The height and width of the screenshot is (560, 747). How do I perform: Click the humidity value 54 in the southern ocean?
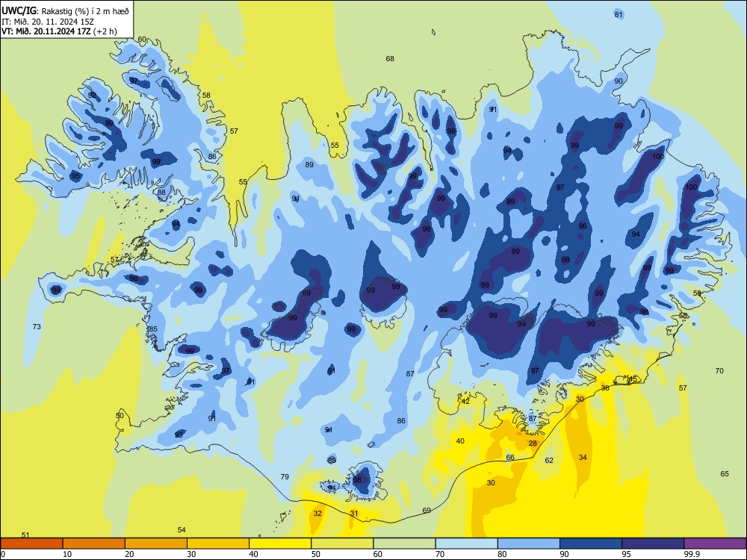[x=182, y=529]
